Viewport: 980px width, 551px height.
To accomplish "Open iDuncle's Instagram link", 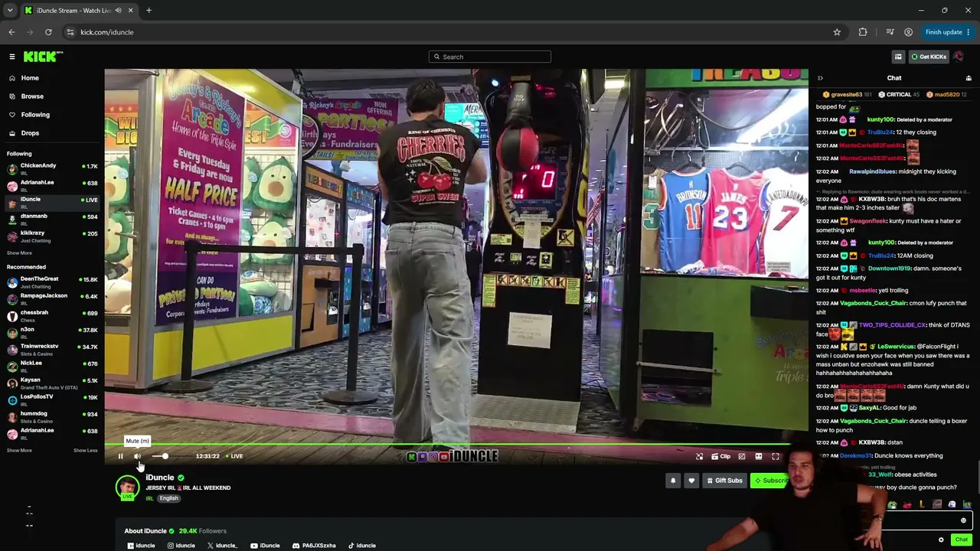I will point(181,546).
